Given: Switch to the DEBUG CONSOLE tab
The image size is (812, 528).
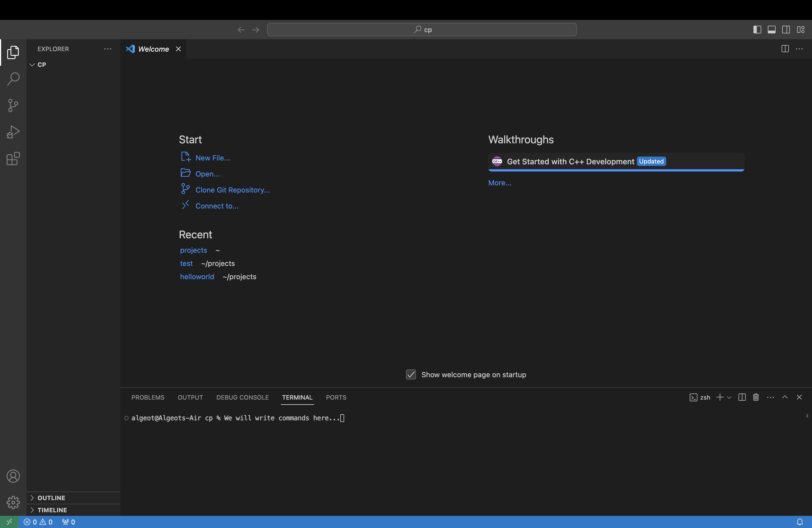Looking at the screenshot, I should pos(242,397).
